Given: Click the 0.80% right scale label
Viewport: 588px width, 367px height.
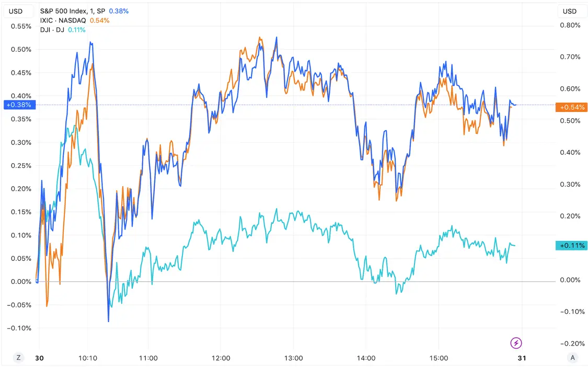Looking at the screenshot, I should click(x=570, y=25).
